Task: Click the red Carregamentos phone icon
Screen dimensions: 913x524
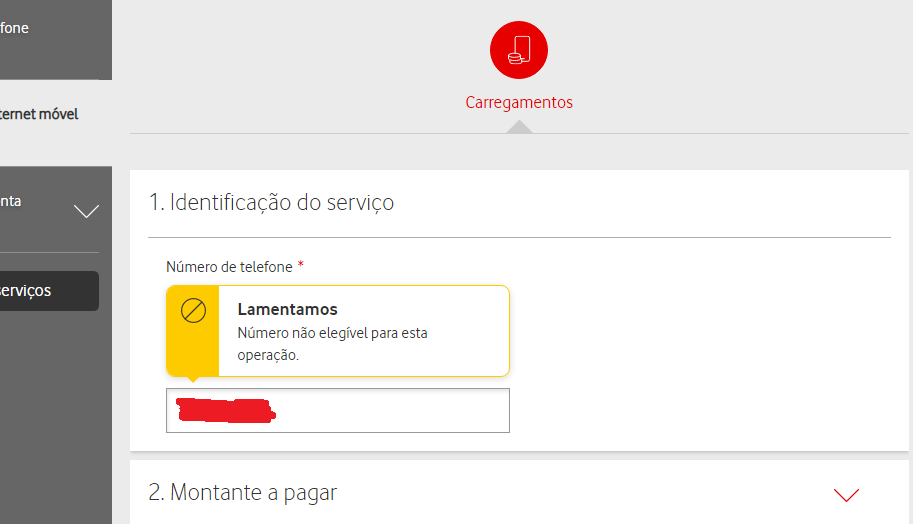Action: click(x=519, y=50)
